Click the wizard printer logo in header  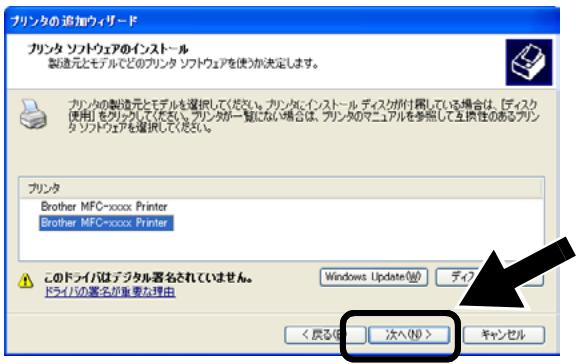tap(529, 62)
